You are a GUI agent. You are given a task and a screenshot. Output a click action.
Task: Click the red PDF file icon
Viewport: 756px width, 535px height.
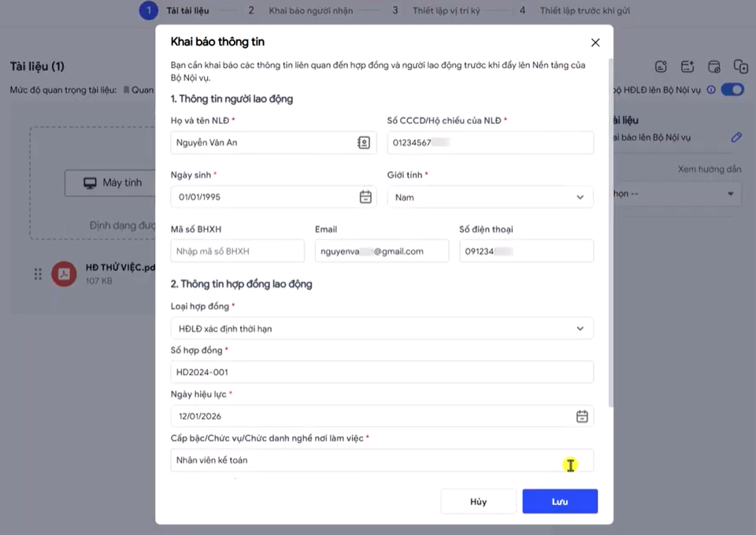tap(64, 274)
